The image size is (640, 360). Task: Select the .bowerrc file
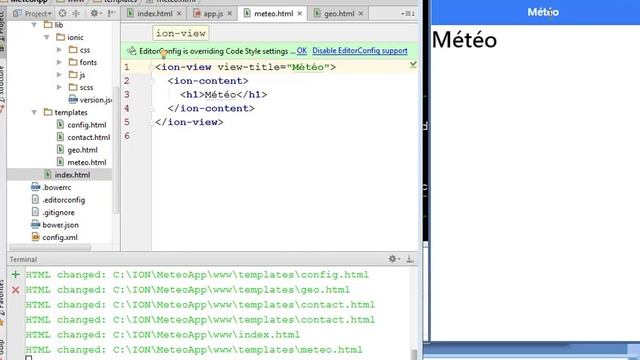(57, 187)
